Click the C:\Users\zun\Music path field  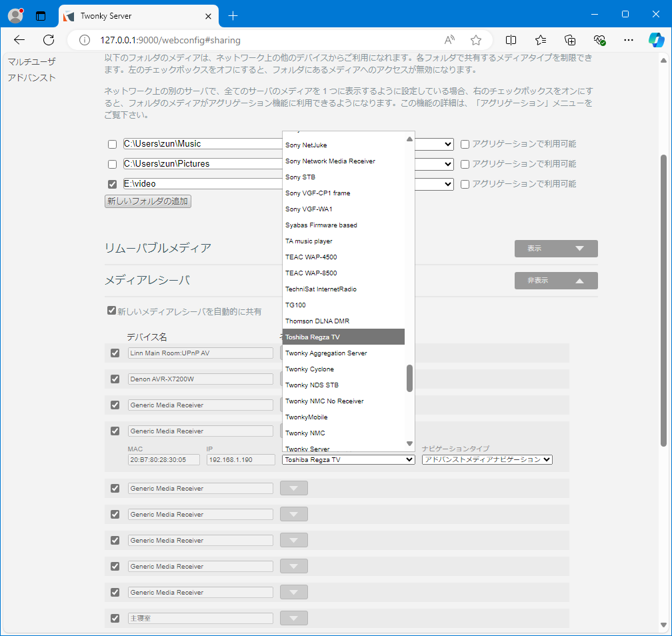point(202,144)
